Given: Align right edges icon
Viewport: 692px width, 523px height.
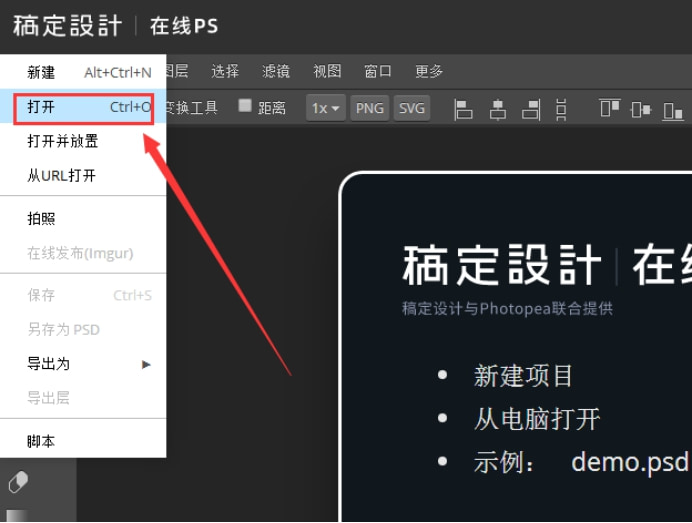Looking at the screenshot, I should click(531, 109).
